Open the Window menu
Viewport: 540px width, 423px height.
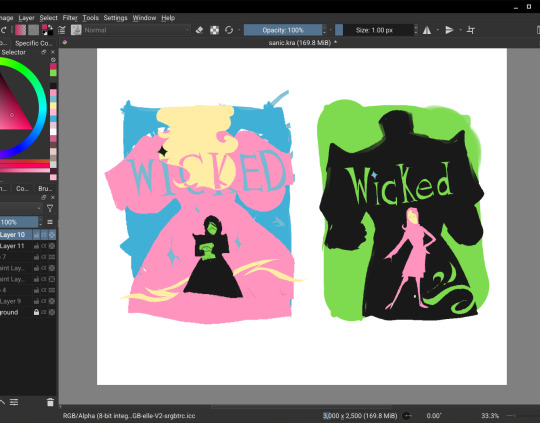pos(144,18)
